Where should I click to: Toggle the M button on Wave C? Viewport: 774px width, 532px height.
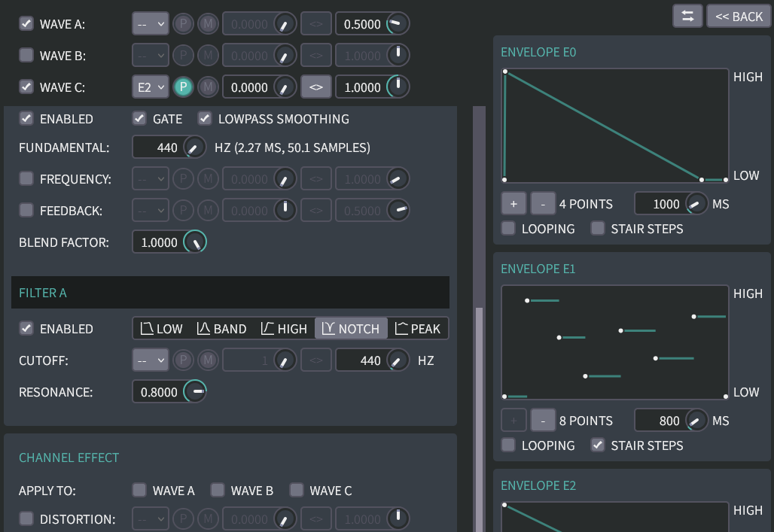click(x=208, y=87)
